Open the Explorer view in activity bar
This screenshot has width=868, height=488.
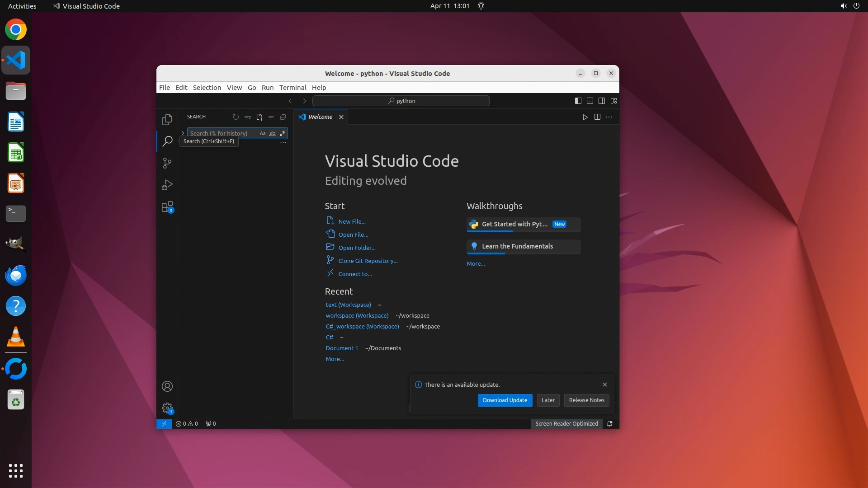(167, 120)
